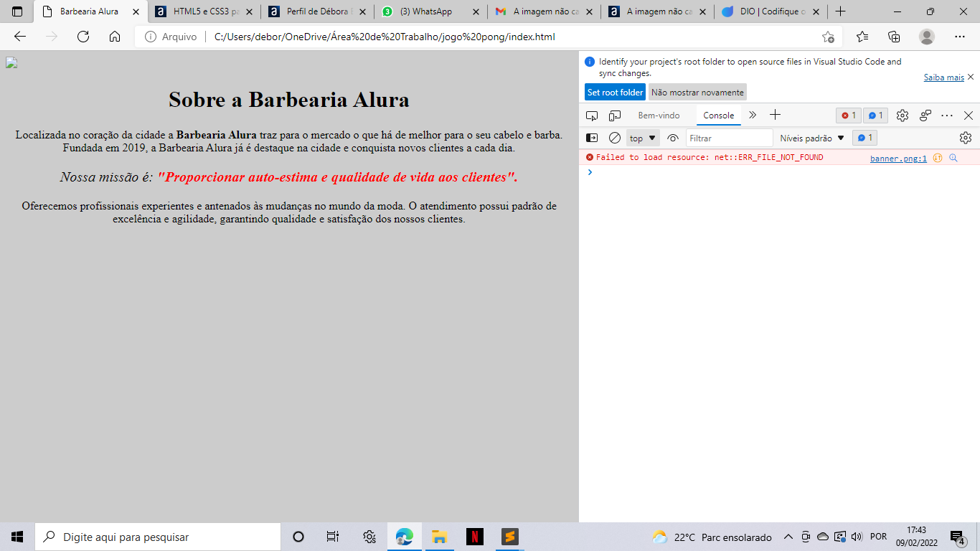Open a new browser tab

point(841,11)
